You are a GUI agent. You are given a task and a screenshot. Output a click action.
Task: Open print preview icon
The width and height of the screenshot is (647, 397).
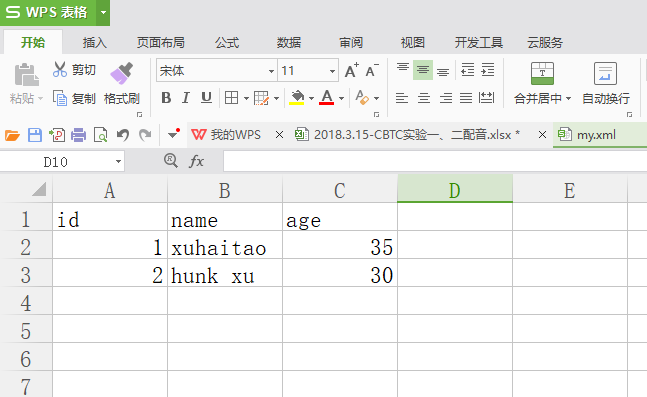[x=101, y=135]
